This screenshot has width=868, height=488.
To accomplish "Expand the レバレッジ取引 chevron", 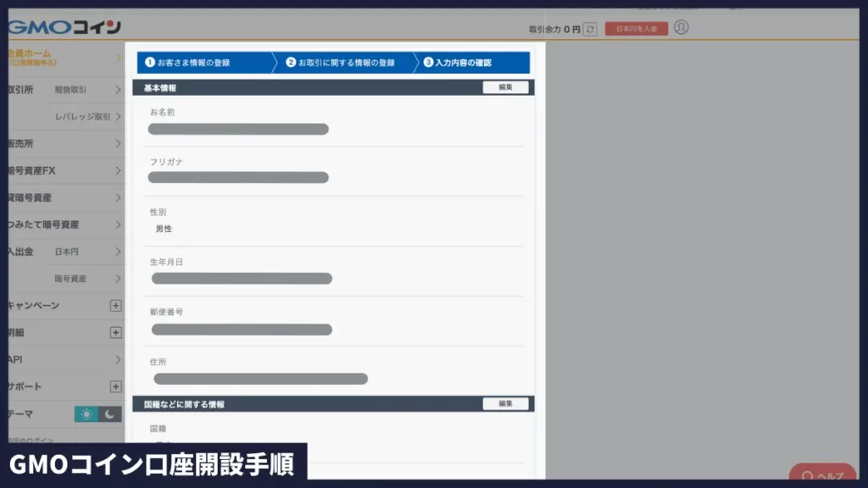I will 118,117.
